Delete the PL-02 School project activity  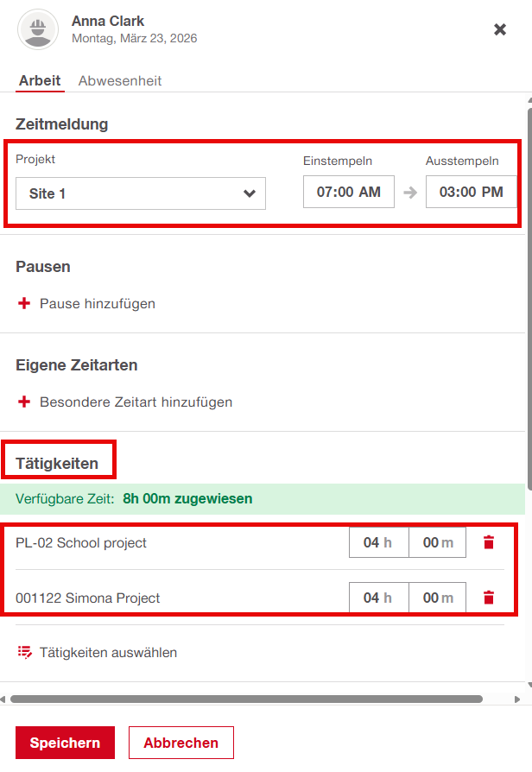(489, 542)
